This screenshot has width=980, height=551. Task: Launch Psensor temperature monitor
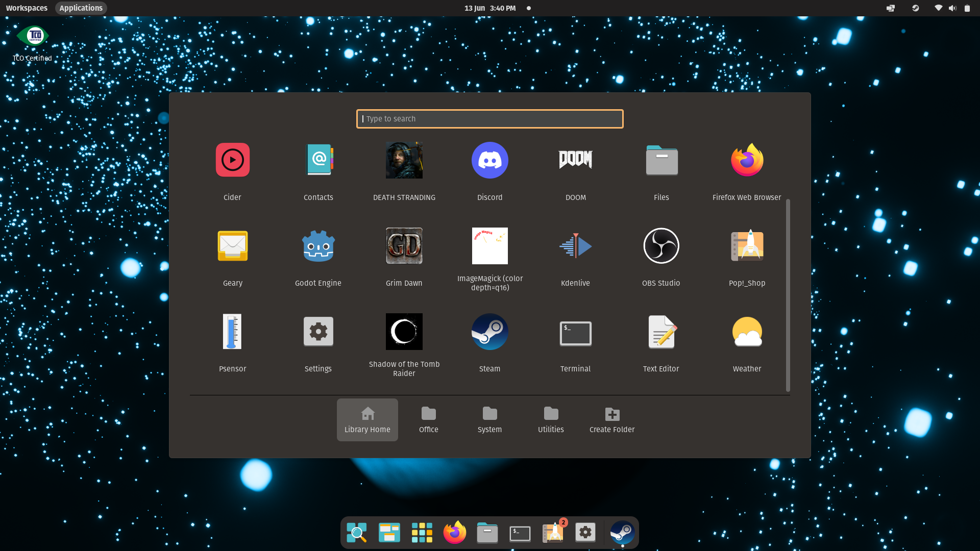pyautogui.click(x=233, y=331)
